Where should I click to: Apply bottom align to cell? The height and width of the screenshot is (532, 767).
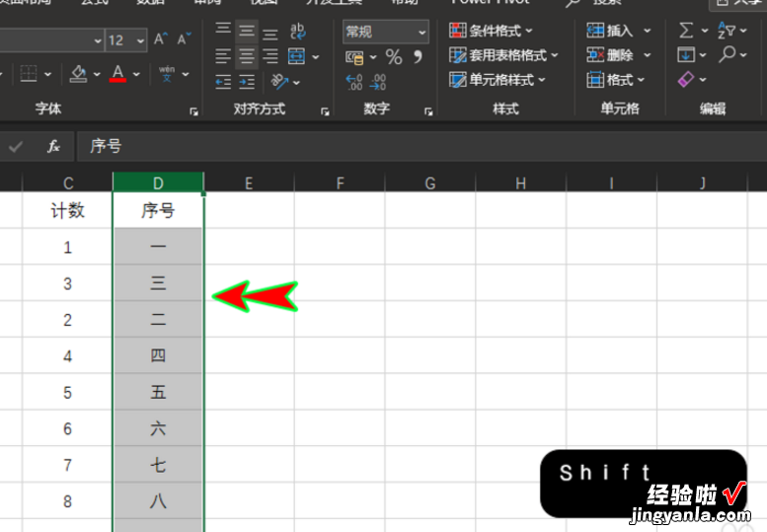click(x=270, y=33)
